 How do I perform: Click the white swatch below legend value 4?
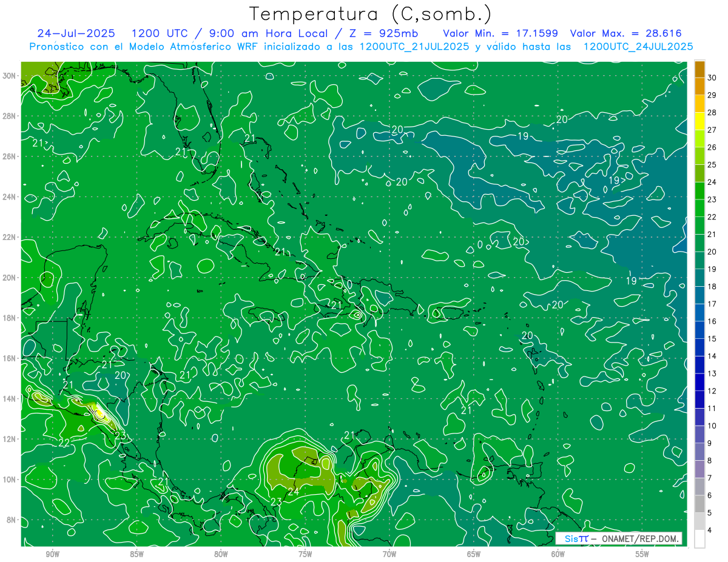pos(700,540)
